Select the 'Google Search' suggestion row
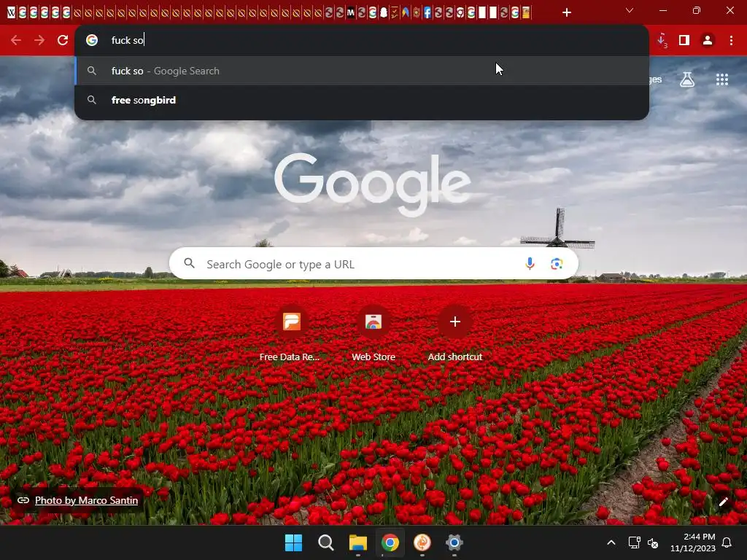Screen dimensions: 747x560 pos(362,71)
